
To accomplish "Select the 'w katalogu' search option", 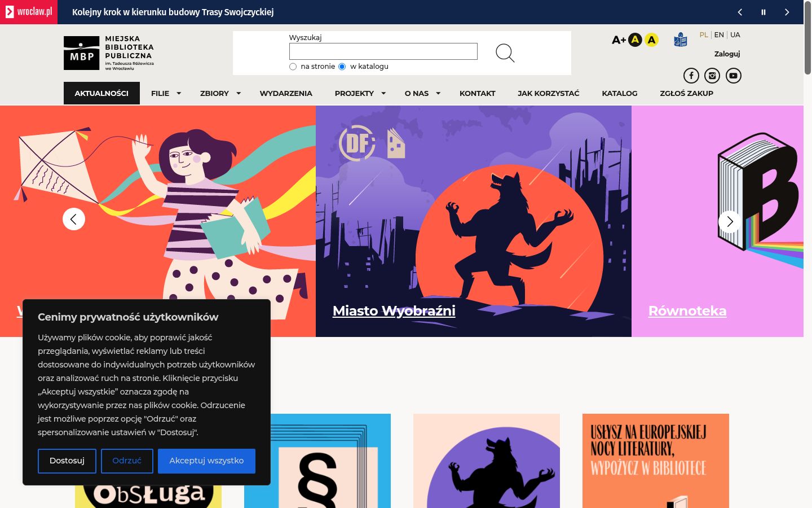I will coord(342,67).
